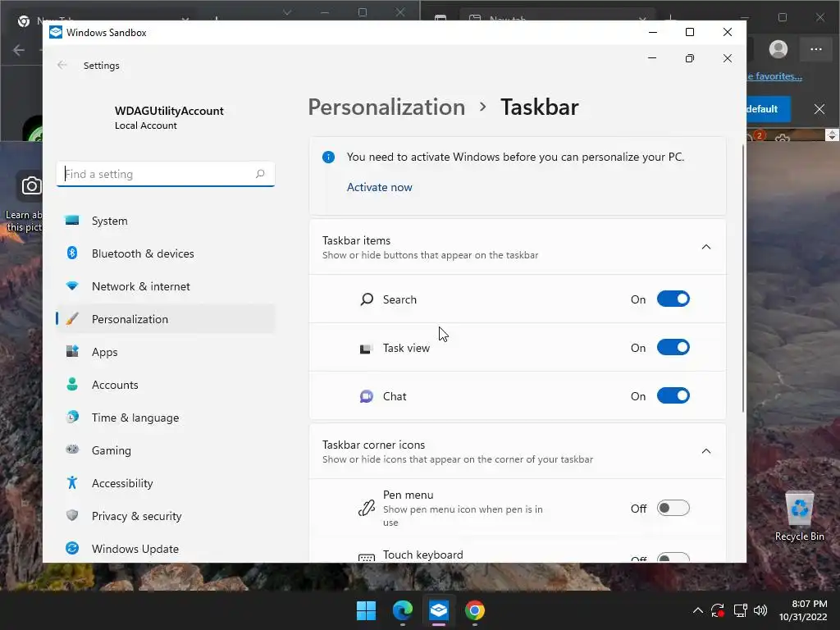Open the System settings category
Image resolution: width=840 pixels, height=630 pixels.
[x=166, y=221]
